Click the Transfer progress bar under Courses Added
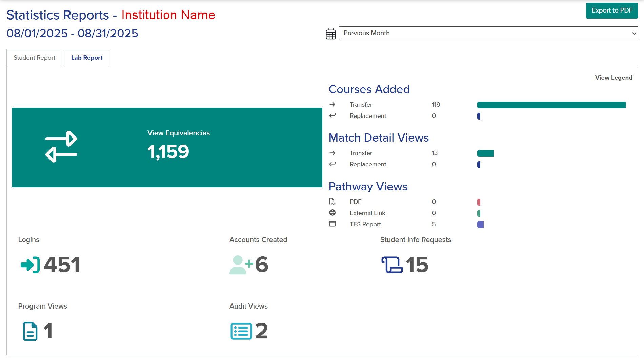Image resolution: width=644 pixels, height=359 pixels. (x=551, y=105)
